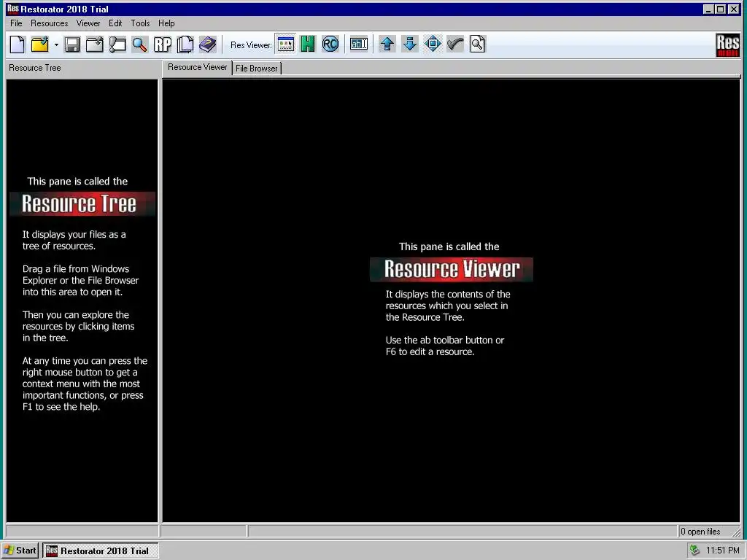Screen dimensions: 747x560
Task: Click the Resource Tree pane header
Action: click(35, 68)
